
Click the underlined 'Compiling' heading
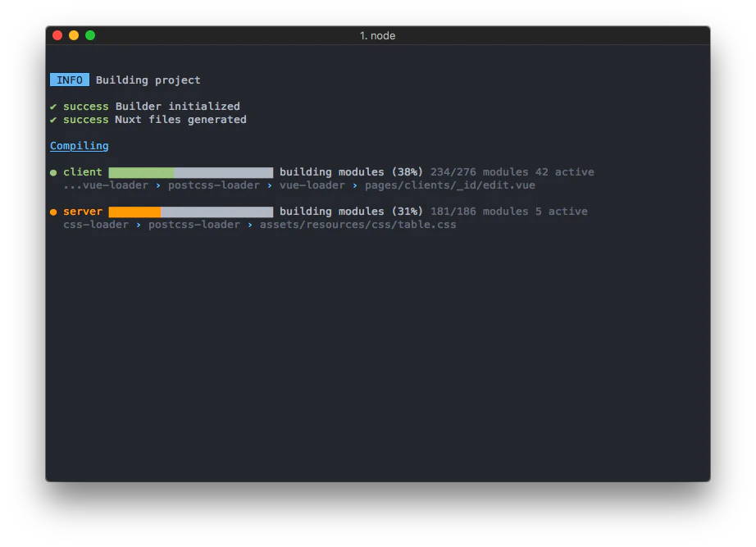[x=79, y=146]
